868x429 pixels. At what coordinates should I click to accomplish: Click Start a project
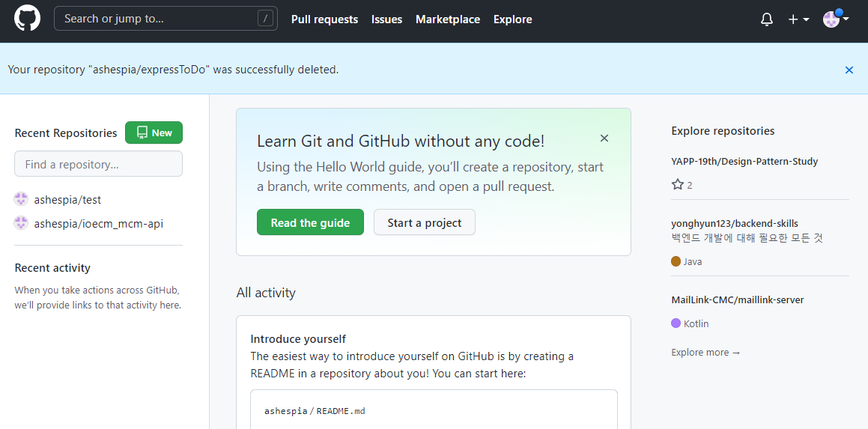[x=425, y=222]
